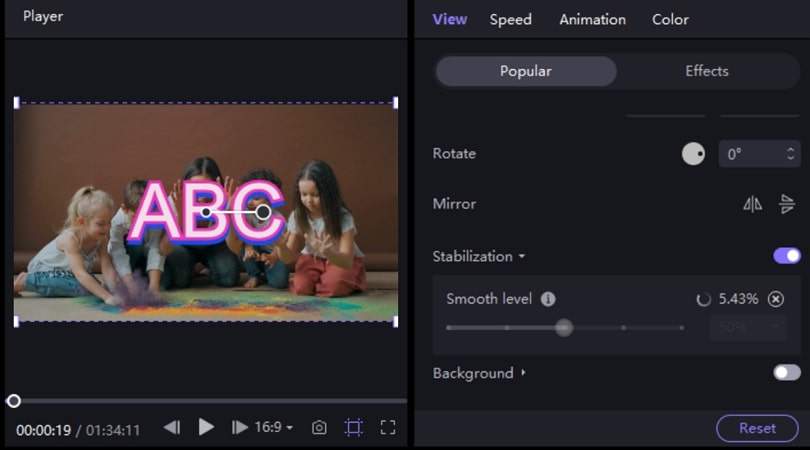The image size is (810, 450).
Task: Click the 00:00:19 current timecode
Action: [x=43, y=430]
